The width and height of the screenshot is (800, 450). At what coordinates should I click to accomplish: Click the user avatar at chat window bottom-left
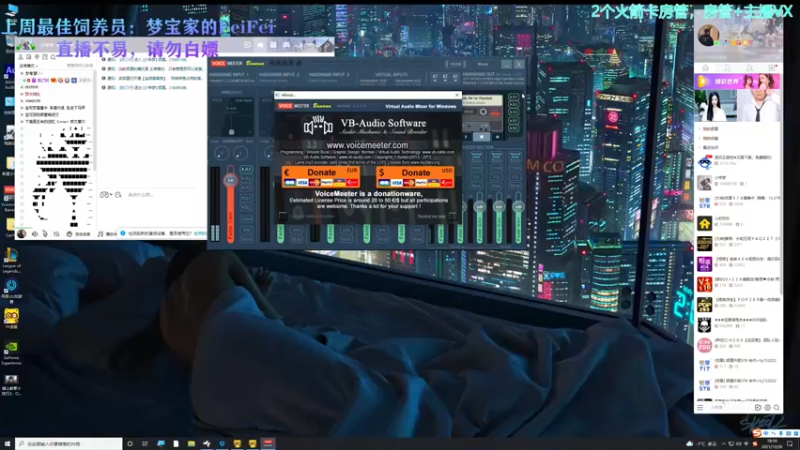tap(21, 234)
